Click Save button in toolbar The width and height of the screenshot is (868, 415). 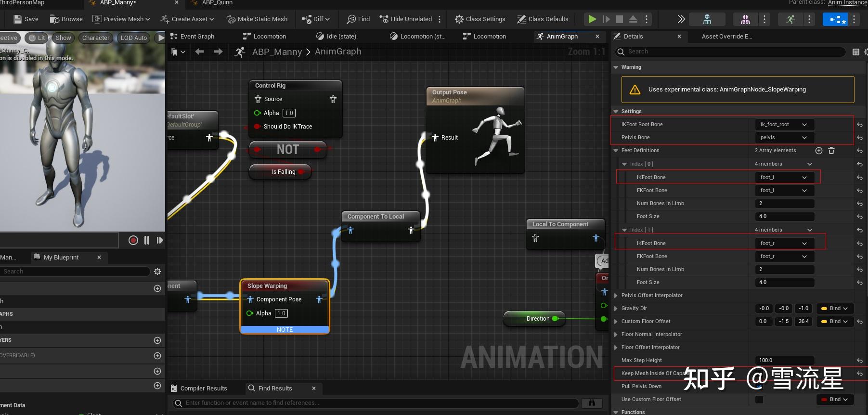click(x=26, y=19)
